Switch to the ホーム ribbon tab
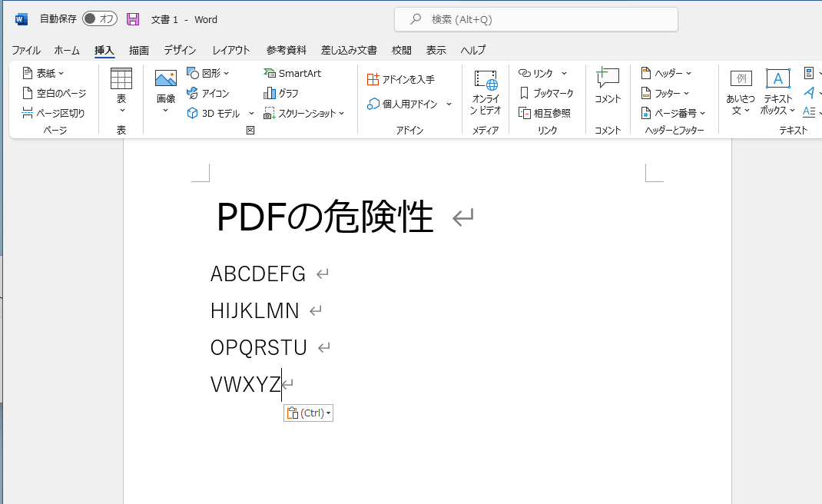Screen dimensions: 822x504 (67, 50)
